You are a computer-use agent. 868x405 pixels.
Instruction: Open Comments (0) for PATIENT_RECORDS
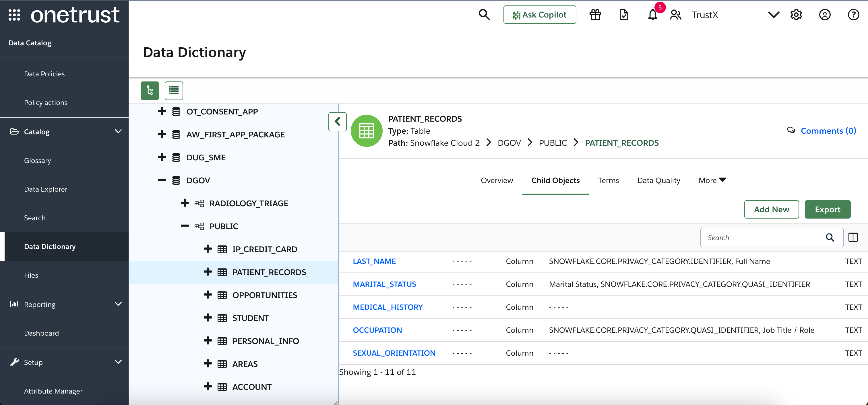point(828,131)
